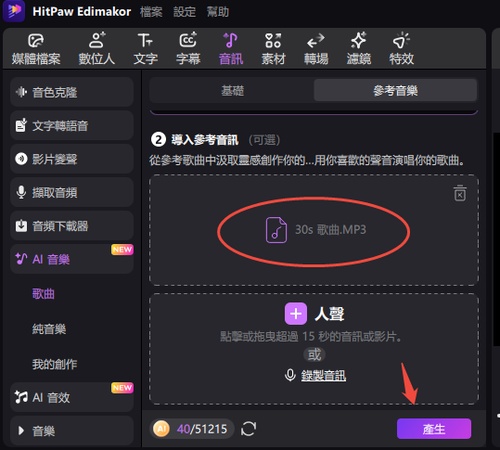Screen dimensions: 500x450
Task: Select the 音訊 audio panel
Action: [x=231, y=49]
